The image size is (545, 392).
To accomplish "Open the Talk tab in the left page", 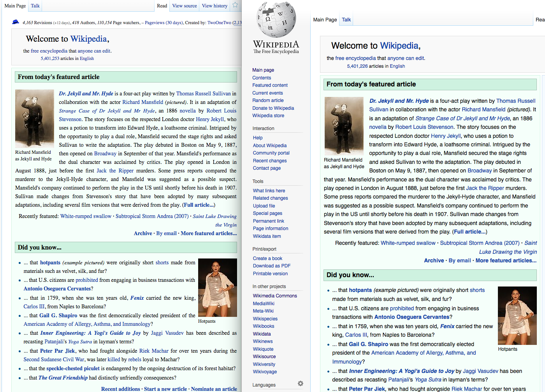I will tap(35, 6).
